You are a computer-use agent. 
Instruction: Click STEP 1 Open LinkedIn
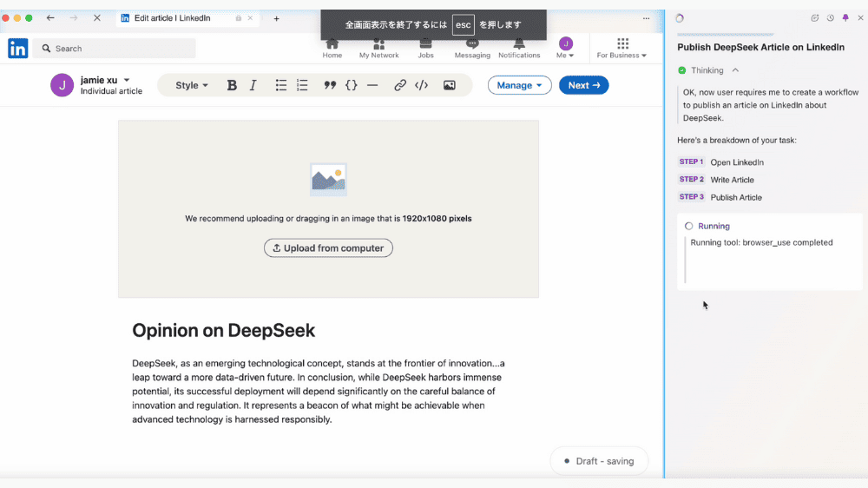coord(720,162)
